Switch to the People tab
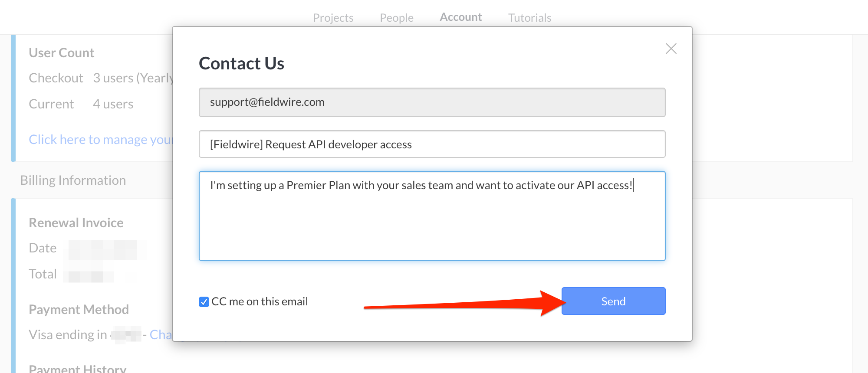 pyautogui.click(x=396, y=18)
